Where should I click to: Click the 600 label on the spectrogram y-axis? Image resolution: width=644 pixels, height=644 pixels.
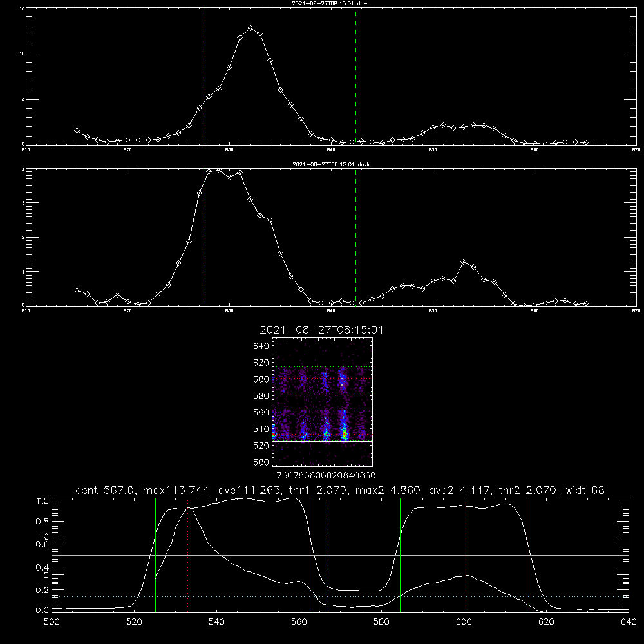coord(261,379)
